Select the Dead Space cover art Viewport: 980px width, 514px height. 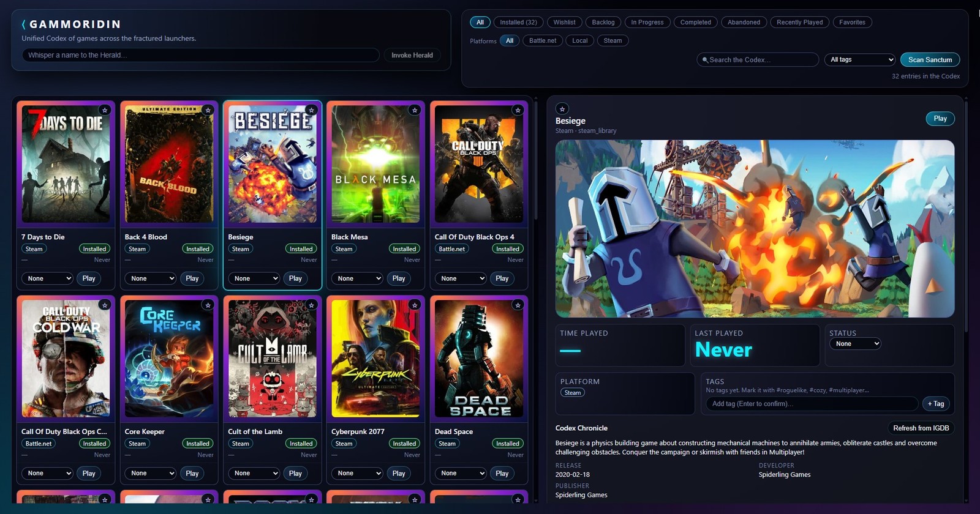coord(479,359)
